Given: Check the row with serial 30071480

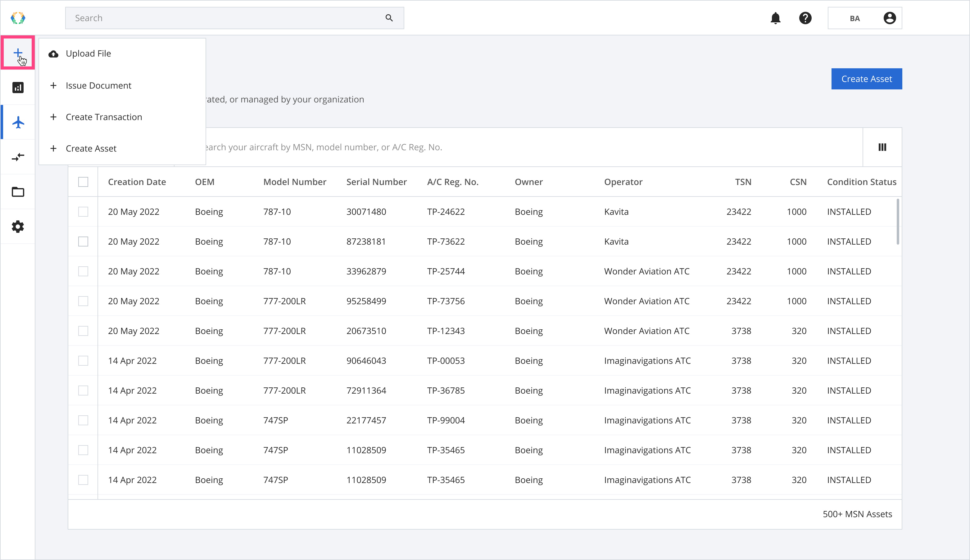Looking at the screenshot, I should coord(83,211).
